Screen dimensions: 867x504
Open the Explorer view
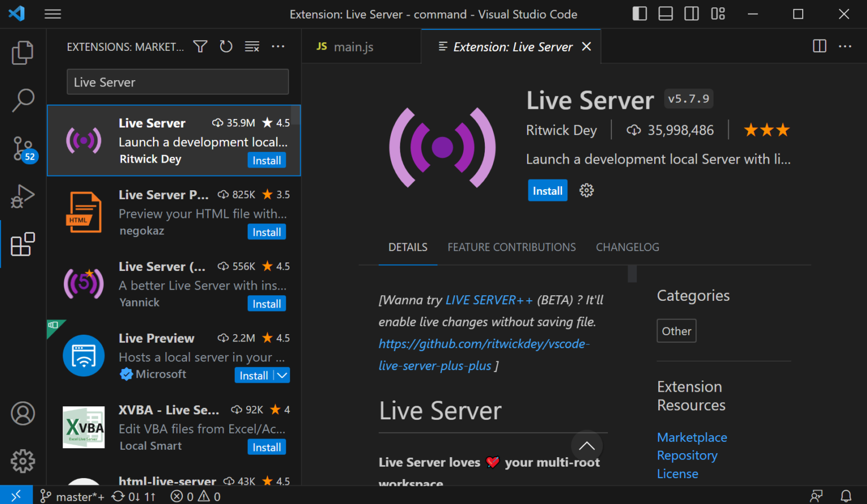click(23, 52)
